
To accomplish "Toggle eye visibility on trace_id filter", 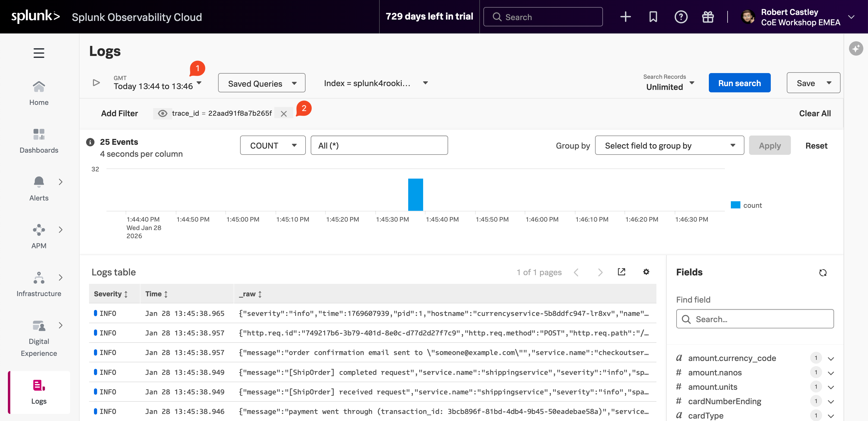I will tap(163, 113).
